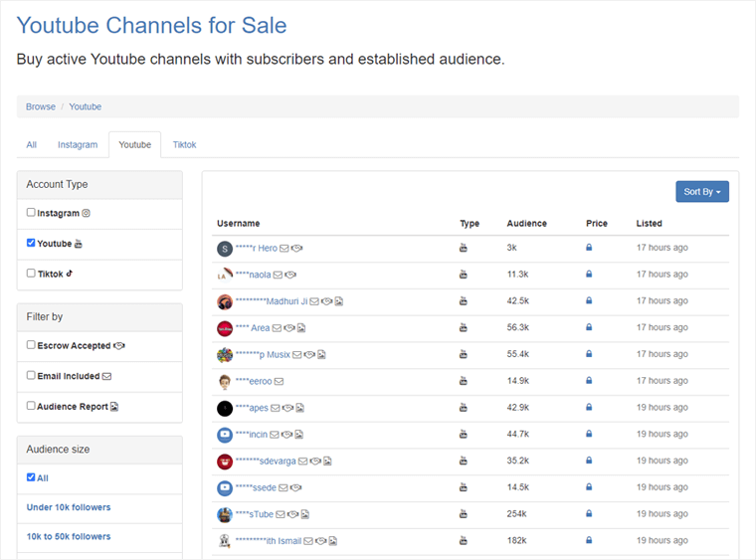Image resolution: width=756 pixels, height=560 pixels.
Task: Click price lock icon in ssede row
Action: tap(589, 487)
